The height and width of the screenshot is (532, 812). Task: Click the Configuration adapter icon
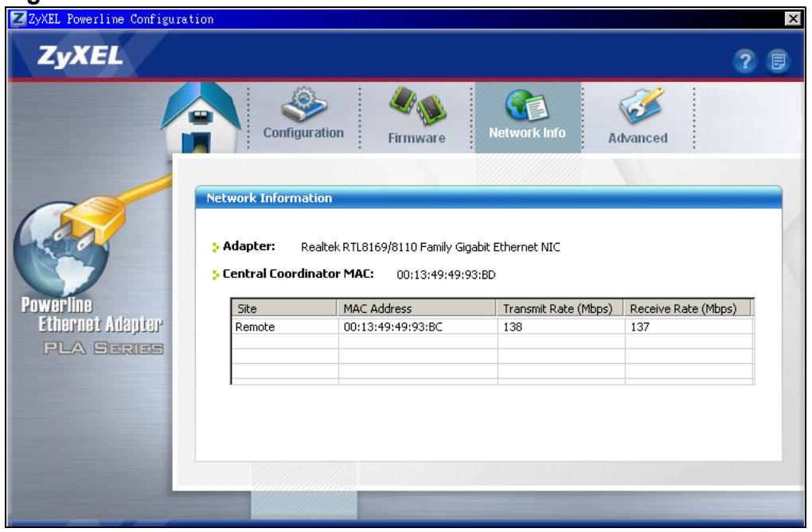[304, 104]
